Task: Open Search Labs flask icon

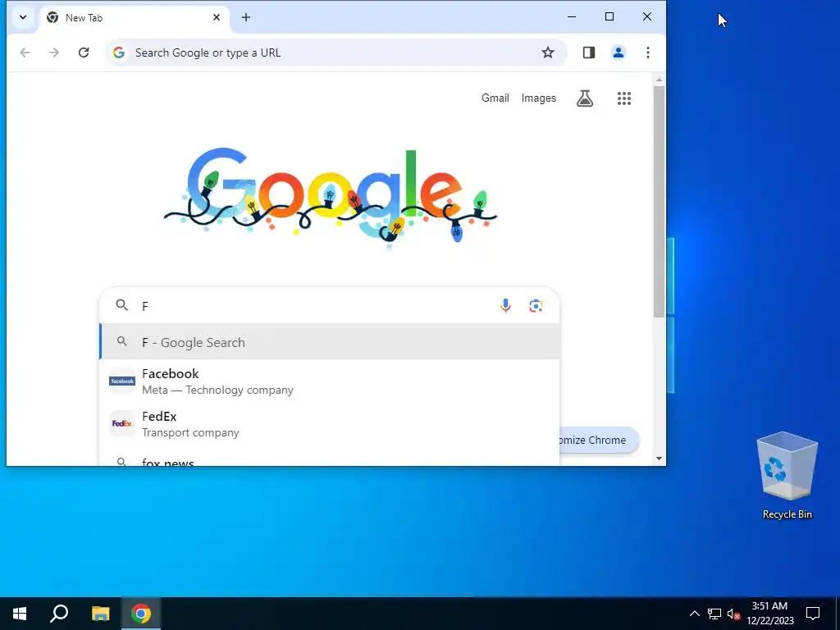Action: 584,98
